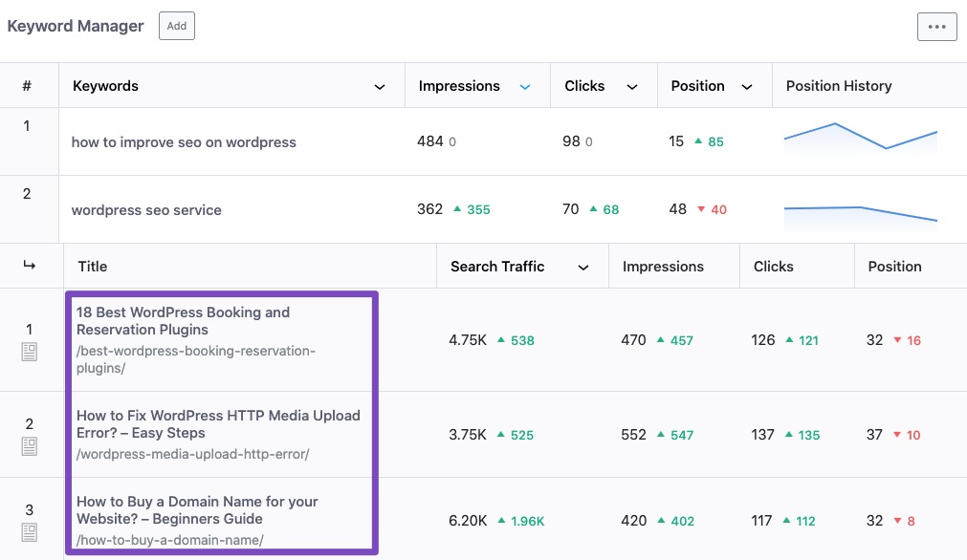Open 'How to Buy a Domain Name' post
The width and height of the screenshot is (967, 560).
pos(197,509)
